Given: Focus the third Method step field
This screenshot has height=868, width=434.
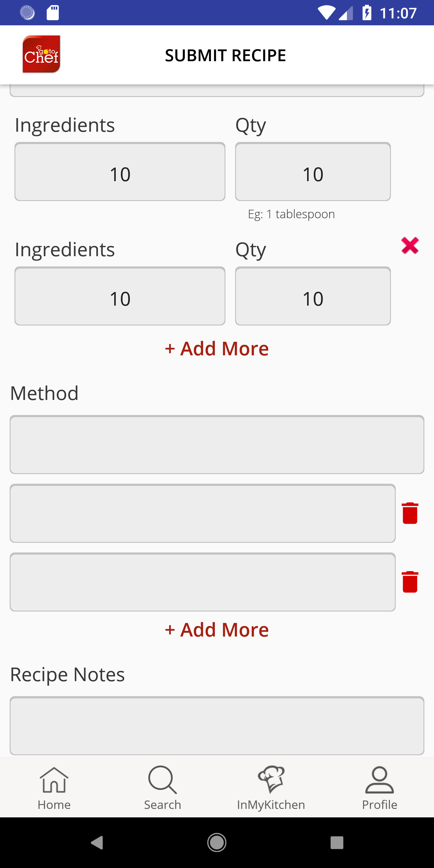Looking at the screenshot, I should tap(203, 582).
